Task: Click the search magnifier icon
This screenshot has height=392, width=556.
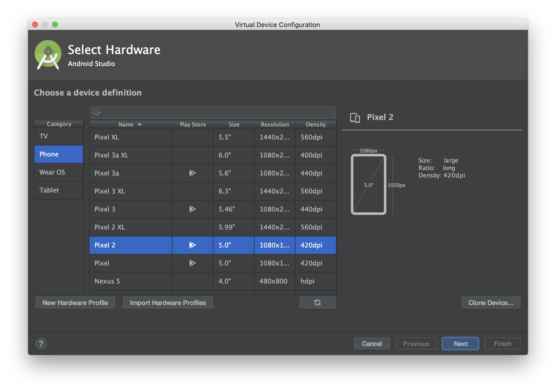Action: (96, 112)
